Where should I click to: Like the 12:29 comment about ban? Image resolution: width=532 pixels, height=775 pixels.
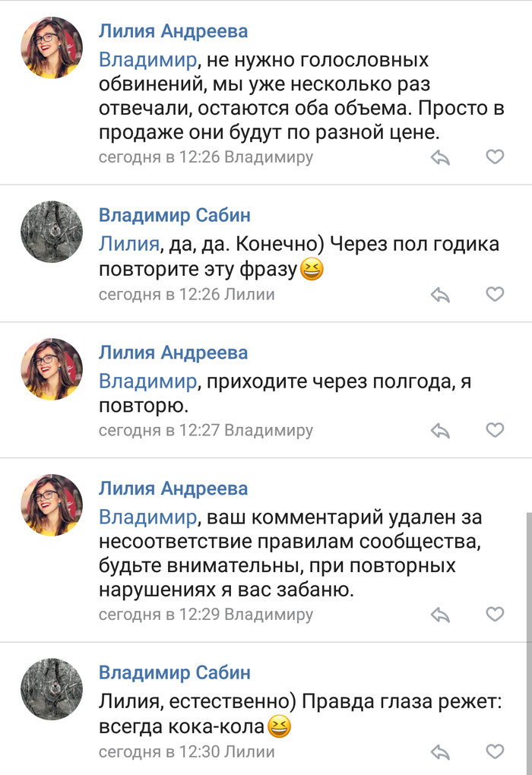(x=495, y=614)
